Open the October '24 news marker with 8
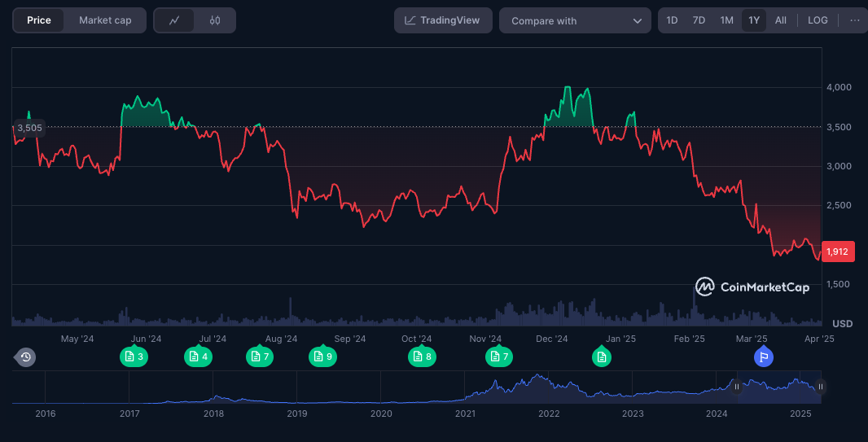Viewport: 868px width, 442px height. 423,357
